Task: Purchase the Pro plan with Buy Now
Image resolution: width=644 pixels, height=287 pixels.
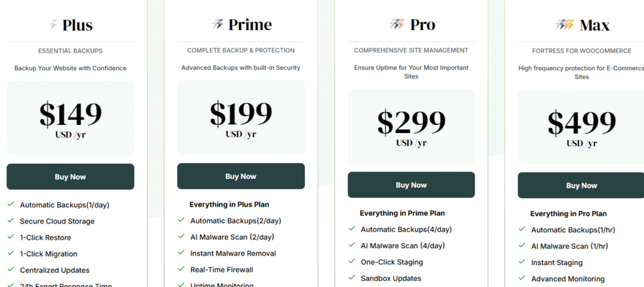Action: click(x=411, y=185)
